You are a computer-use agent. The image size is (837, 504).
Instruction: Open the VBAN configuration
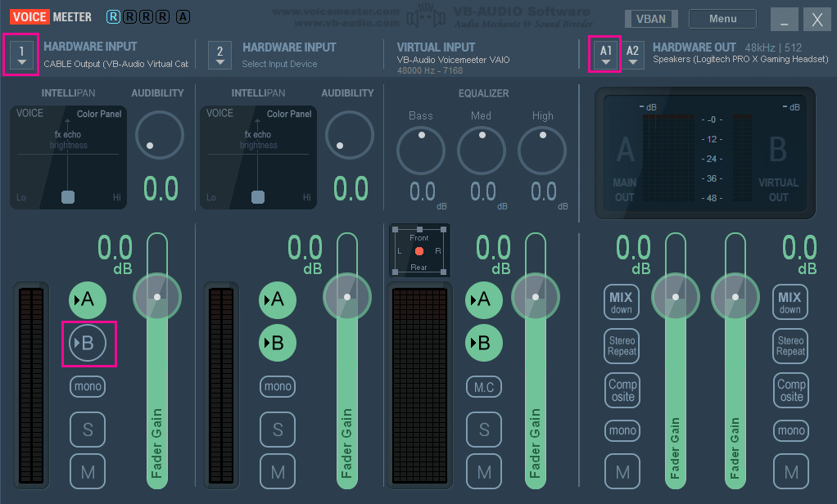[x=651, y=18]
